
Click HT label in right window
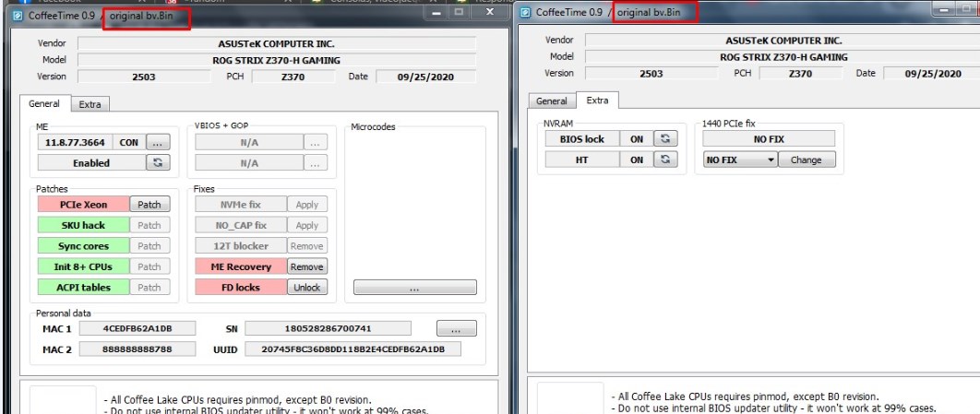[x=582, y=160]
